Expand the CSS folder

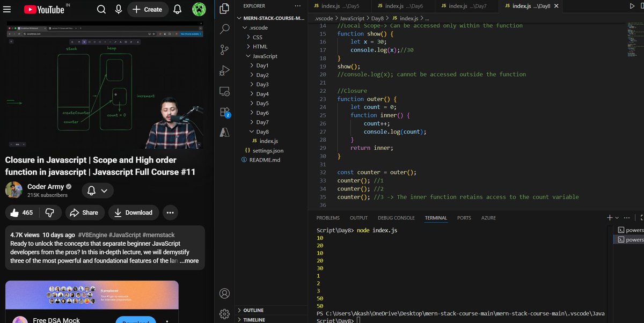[x=272, y=37]
